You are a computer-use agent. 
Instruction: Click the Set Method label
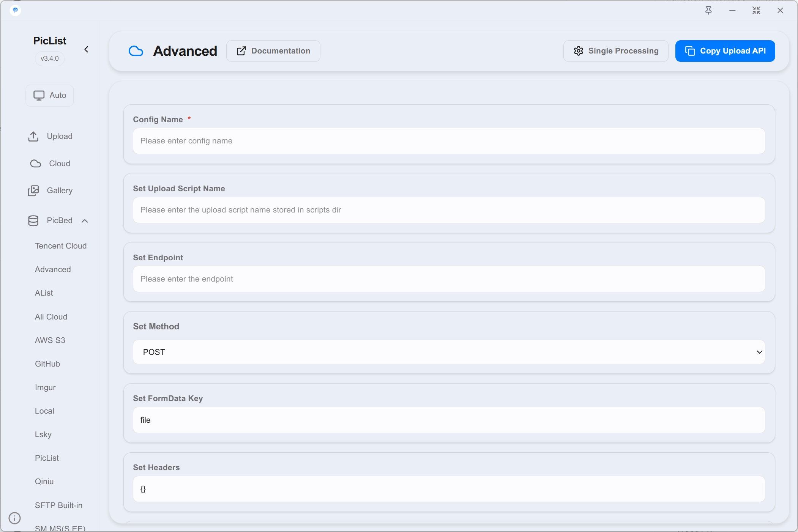(156, 326)
